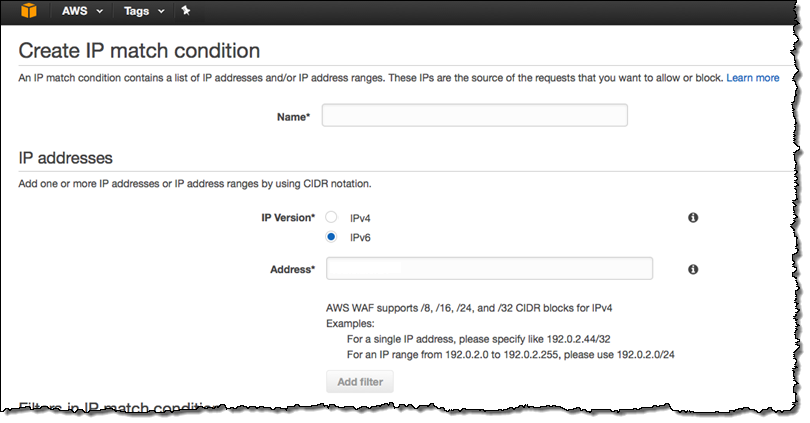Select the IPv4 radio button
810x423 pixels.
click(x=331, y=217)
